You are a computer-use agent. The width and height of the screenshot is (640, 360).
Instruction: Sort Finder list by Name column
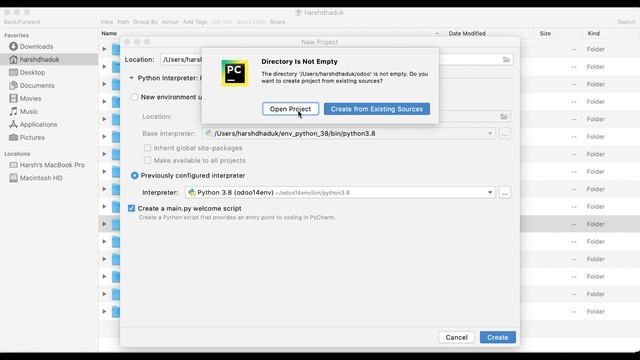click(x=109, y=33)
